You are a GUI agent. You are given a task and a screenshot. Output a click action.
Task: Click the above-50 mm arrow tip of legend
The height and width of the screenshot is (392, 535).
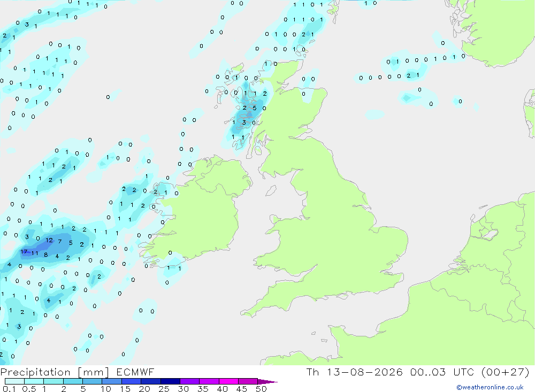tap(267, 382)
